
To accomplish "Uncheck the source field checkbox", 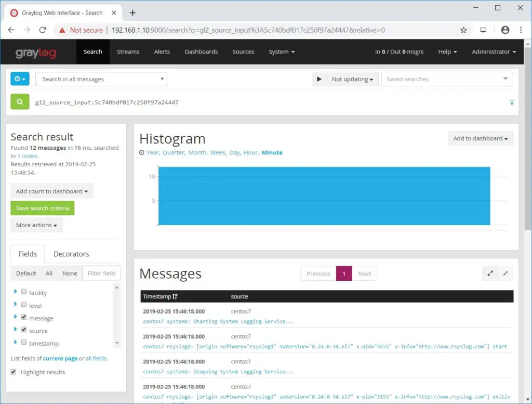I will click(24, 330).
